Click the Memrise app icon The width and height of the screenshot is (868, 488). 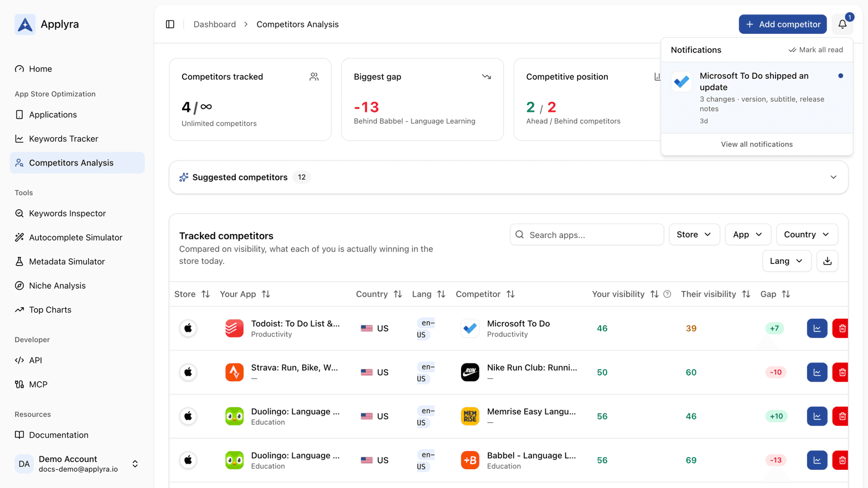point(470,416)
